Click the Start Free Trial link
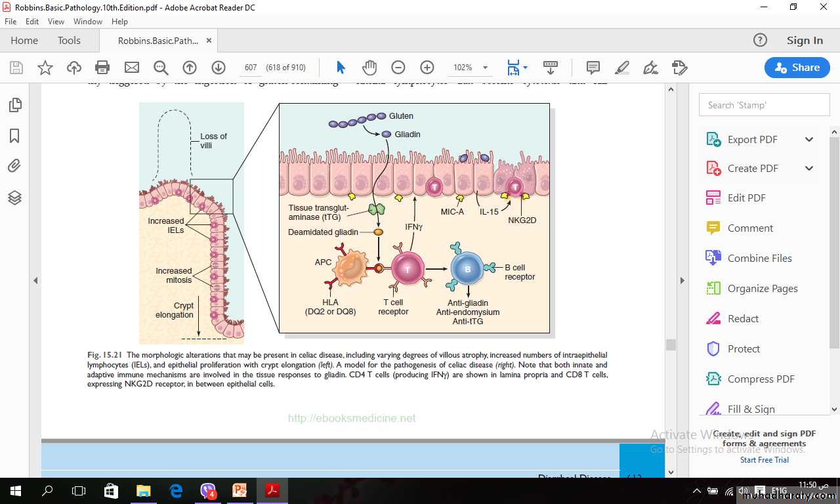Screen dimensions: 840x504 tap(764, 460)
